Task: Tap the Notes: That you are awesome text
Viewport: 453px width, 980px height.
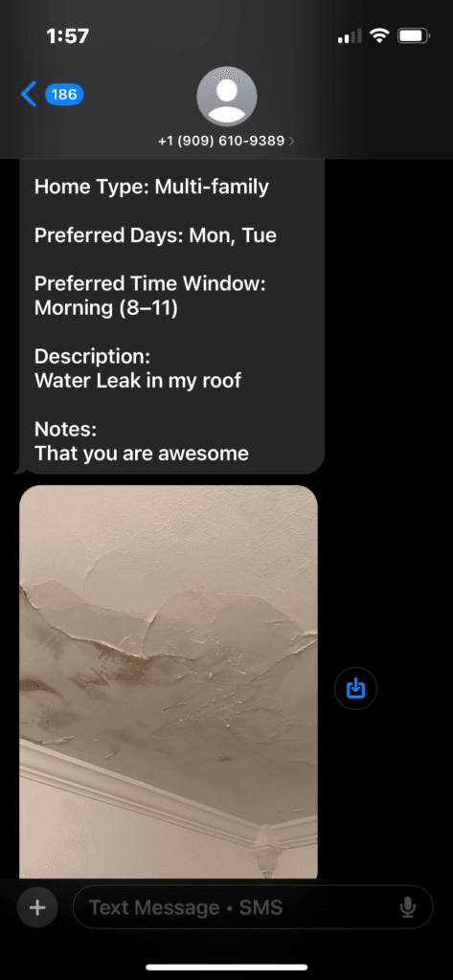Action: 142,440
